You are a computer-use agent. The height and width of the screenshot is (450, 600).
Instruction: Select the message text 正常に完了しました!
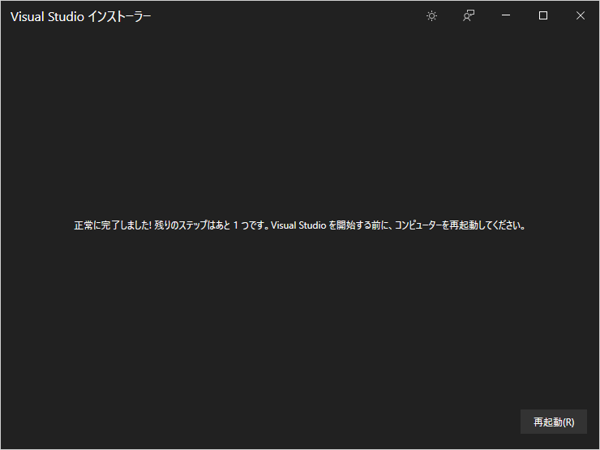tap(113, 225)
